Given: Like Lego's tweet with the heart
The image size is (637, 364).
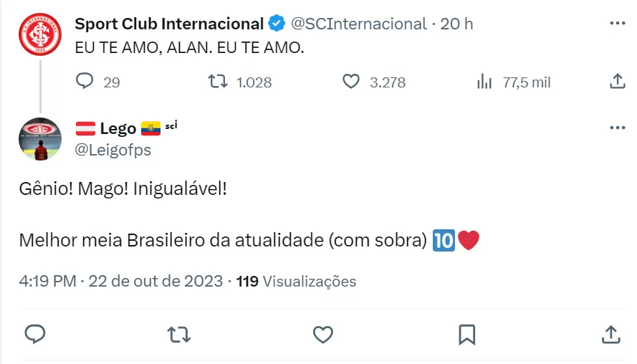Looking at the screenshot, I should click(x=323, y=334).
